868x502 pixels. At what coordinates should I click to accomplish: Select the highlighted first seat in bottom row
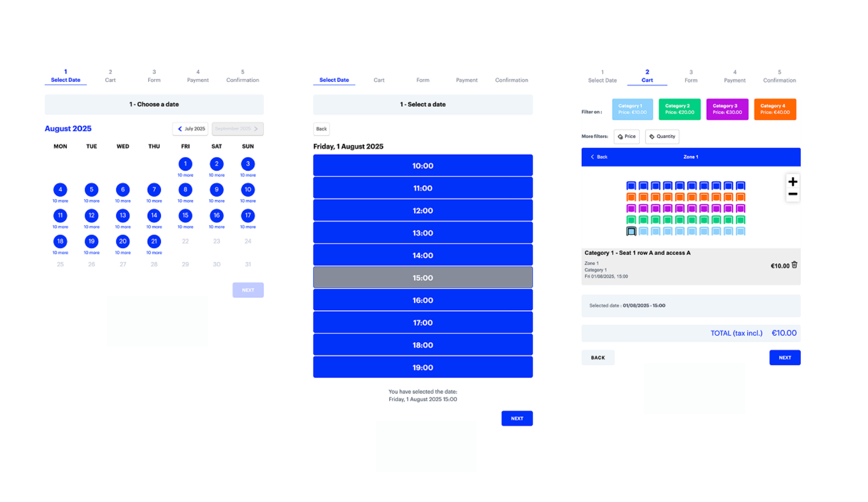pyautogui.click(x=631, y=231)
